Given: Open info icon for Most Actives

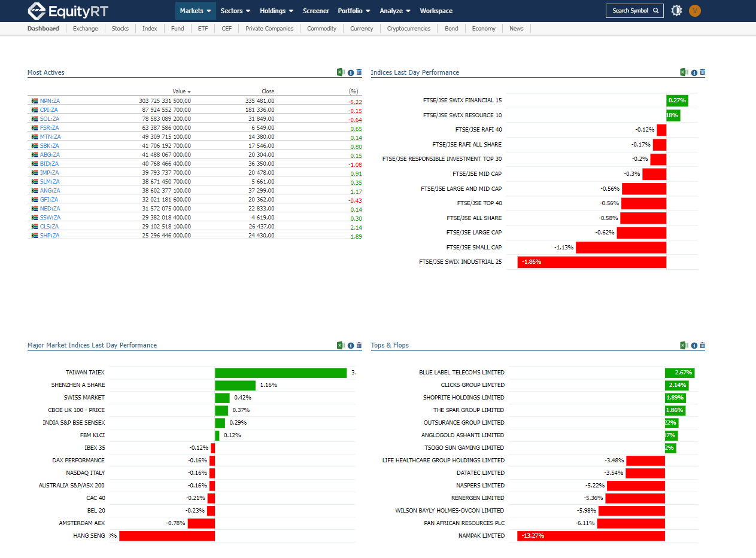Looking at the screenshot, I should click(x=351, y=72).
